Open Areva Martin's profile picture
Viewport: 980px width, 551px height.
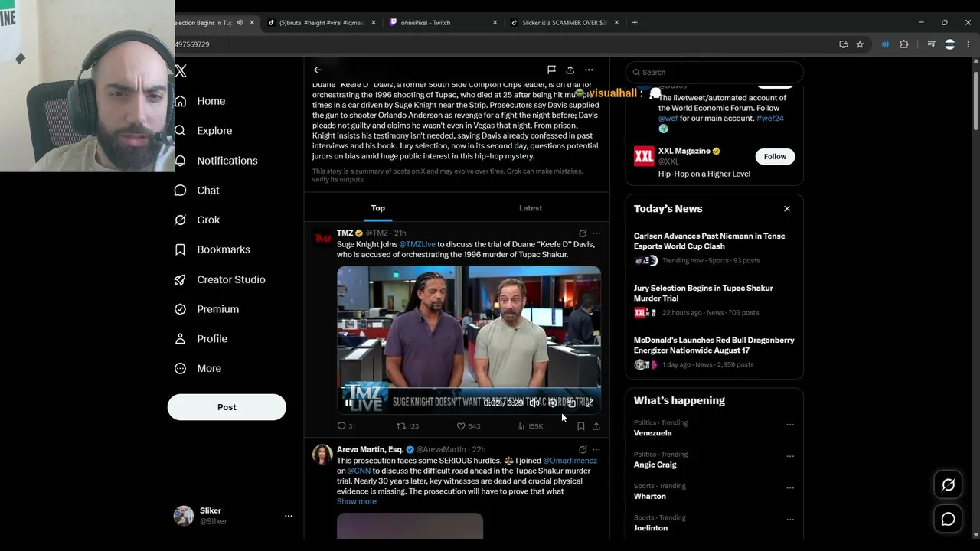322,455
